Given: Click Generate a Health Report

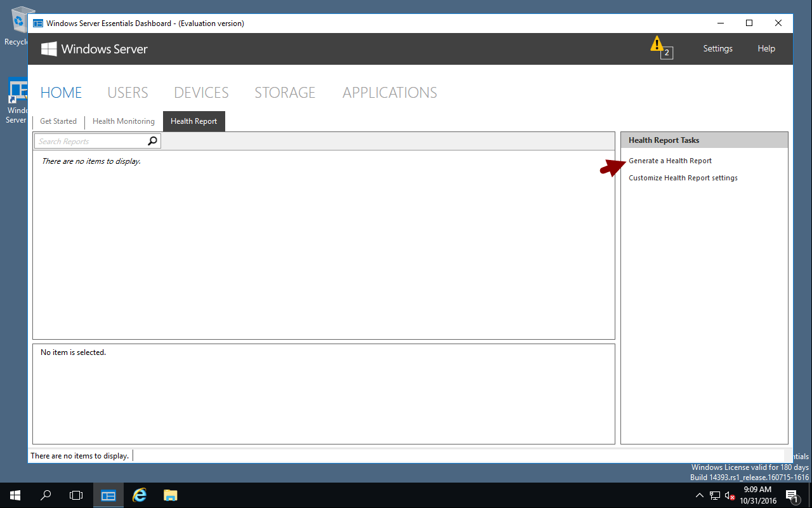Looking at the screenshot, I should [x=670, y=161].
